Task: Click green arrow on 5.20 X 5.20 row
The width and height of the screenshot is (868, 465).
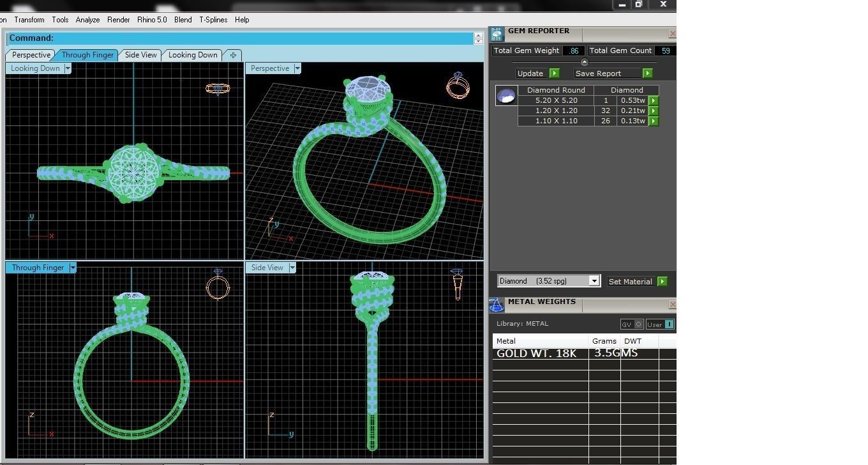Action: [653, 100]
